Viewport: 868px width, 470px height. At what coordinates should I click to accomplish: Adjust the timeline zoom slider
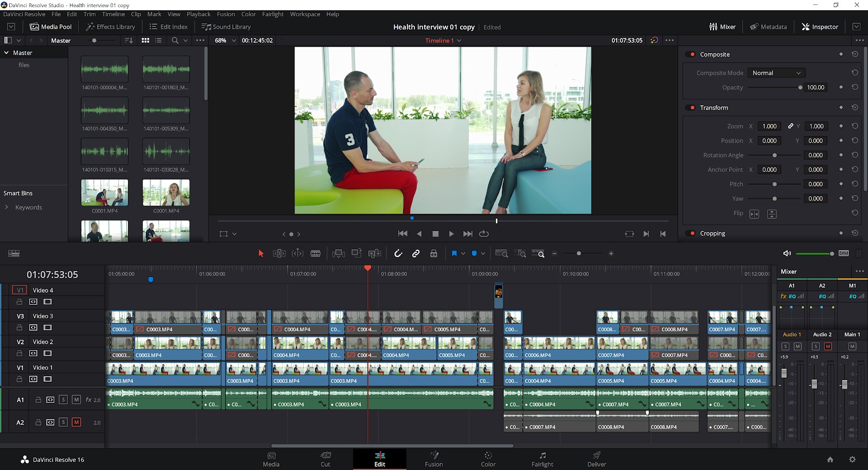point(579,253)
